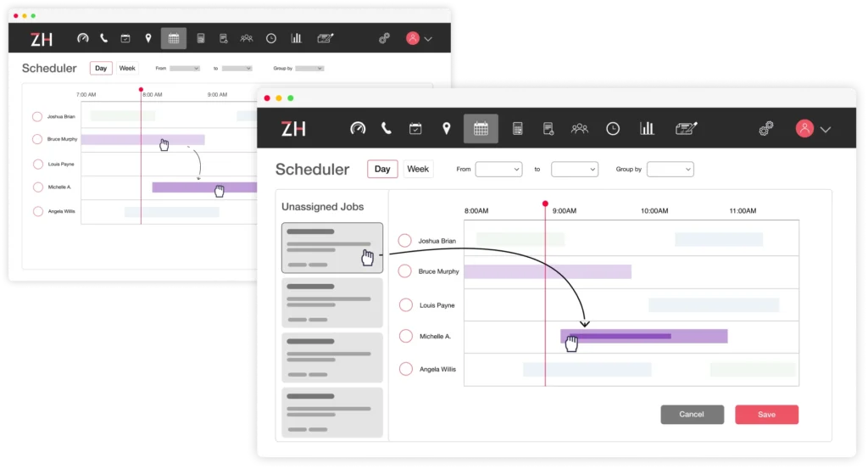The height and width of the screenshot is (469, 868).
Task: Click the Cancel button
Action: pyautogui.click(x=692, y=414)
